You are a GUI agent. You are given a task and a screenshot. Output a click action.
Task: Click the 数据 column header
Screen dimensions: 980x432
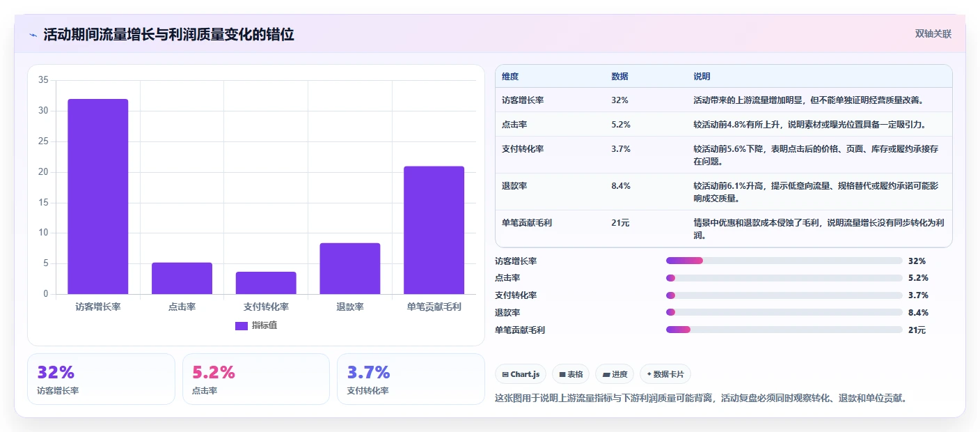click(619, 77)
